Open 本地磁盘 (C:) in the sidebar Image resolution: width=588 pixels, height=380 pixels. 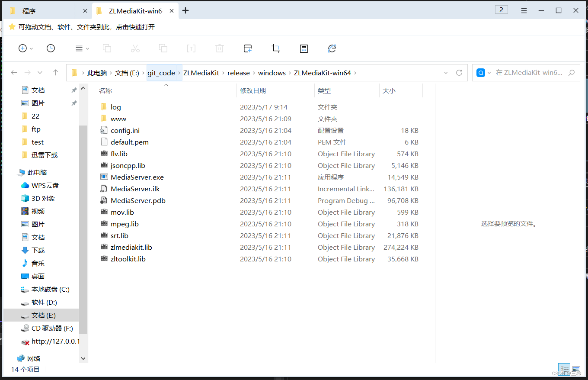[50, 289]
